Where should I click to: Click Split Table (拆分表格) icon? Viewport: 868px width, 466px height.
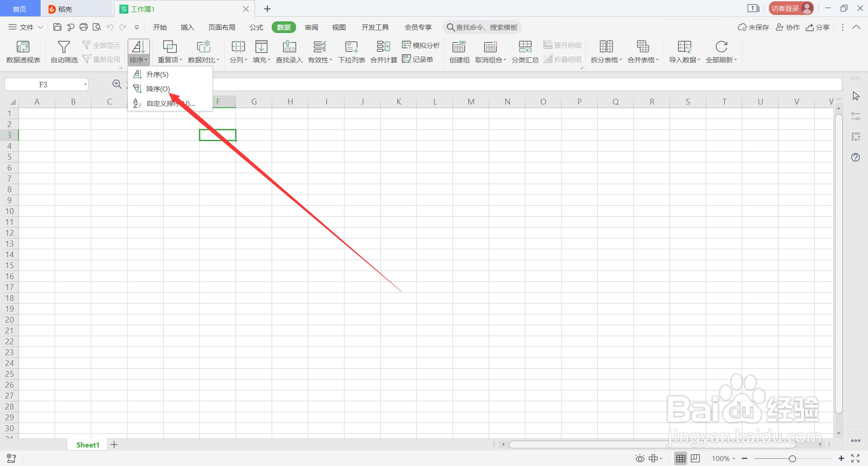[606, 47]
